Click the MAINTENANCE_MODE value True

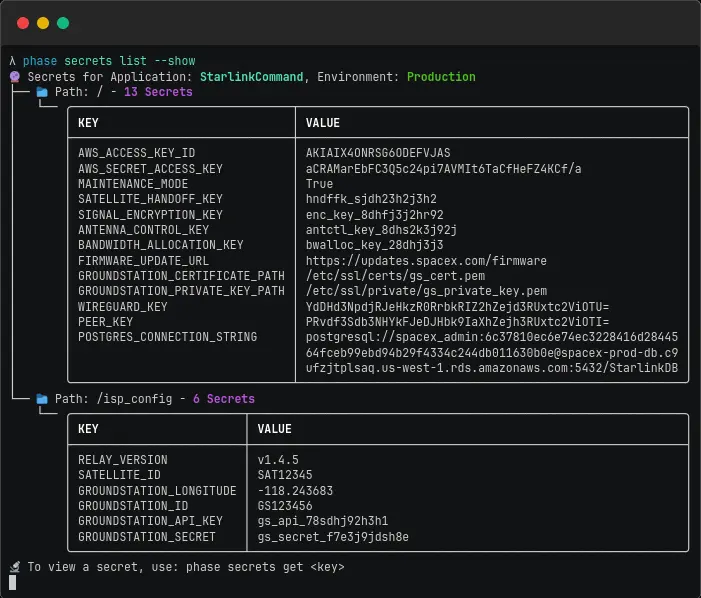(320, 184)
